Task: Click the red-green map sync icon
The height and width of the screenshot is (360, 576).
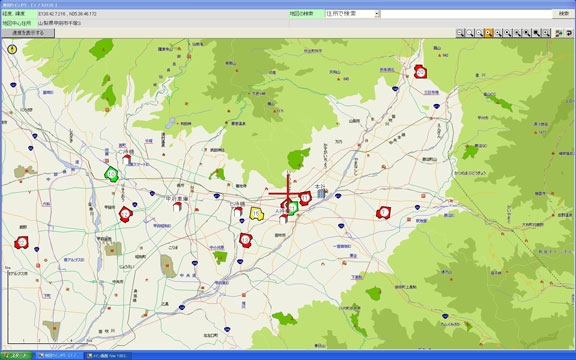Action: [x=559, y=33]
